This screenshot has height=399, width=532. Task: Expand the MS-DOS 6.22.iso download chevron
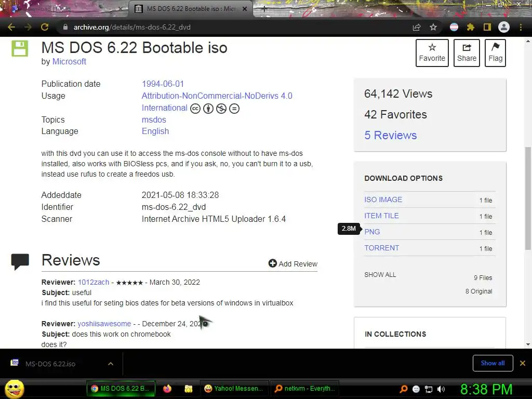(111, 364)
